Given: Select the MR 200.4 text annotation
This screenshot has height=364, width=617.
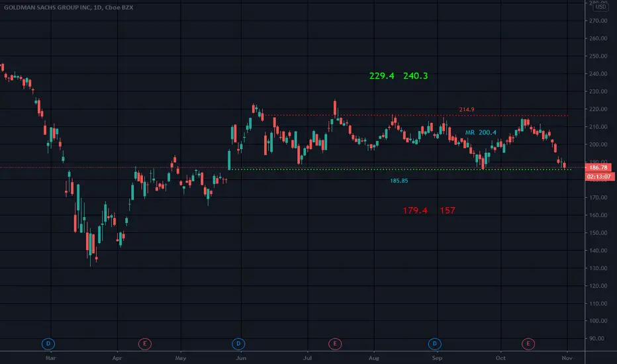Looking at the screenshot, I should (x=481, y=132).
